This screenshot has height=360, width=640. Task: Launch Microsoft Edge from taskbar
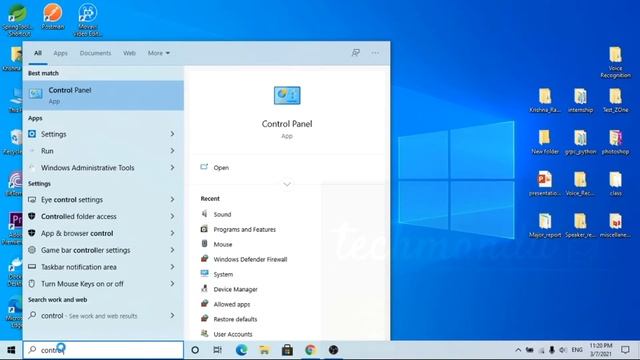tap(242, 350)
